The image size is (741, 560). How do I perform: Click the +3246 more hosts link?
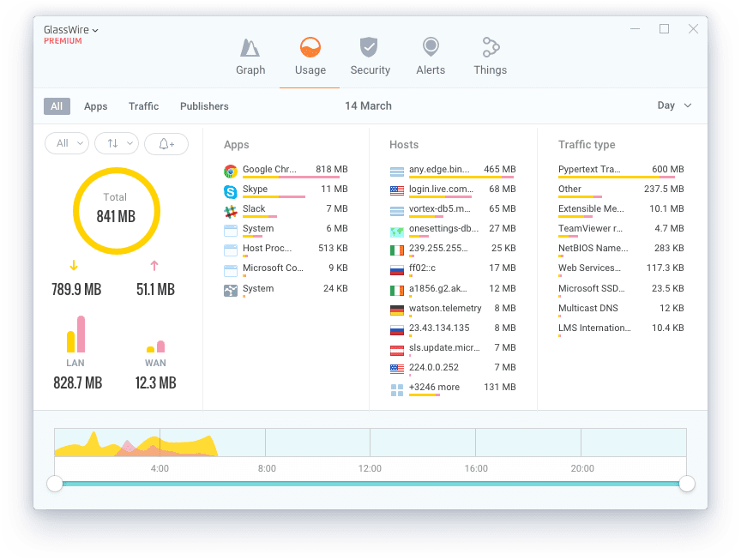[x=434, y=388]
